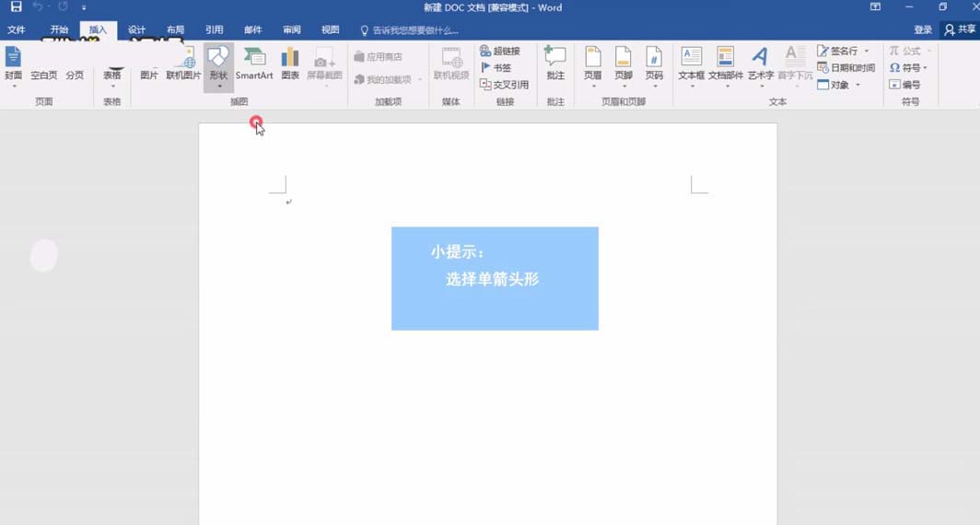Screen dimensions: 980x525
Task: Click the 联机视频 online video icon
Action: [451, 64]
